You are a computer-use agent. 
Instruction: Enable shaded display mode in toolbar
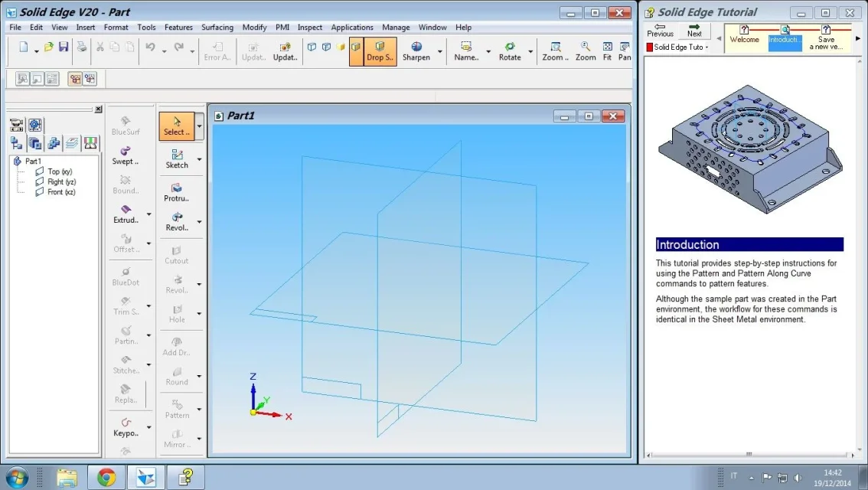coord(341,47)
